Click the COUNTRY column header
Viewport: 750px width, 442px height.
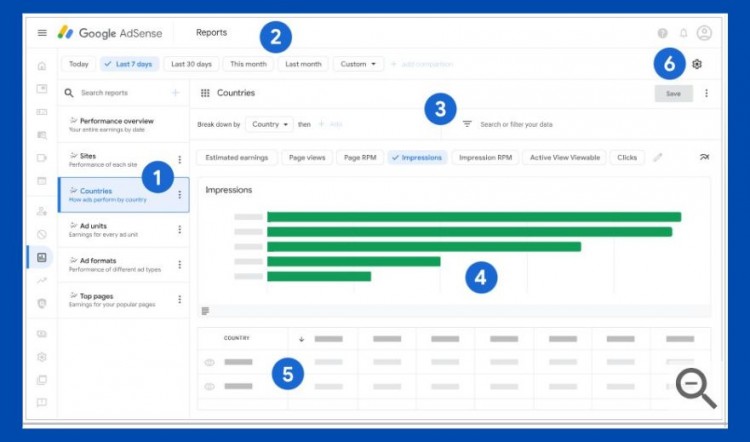[x=237, y=338]
